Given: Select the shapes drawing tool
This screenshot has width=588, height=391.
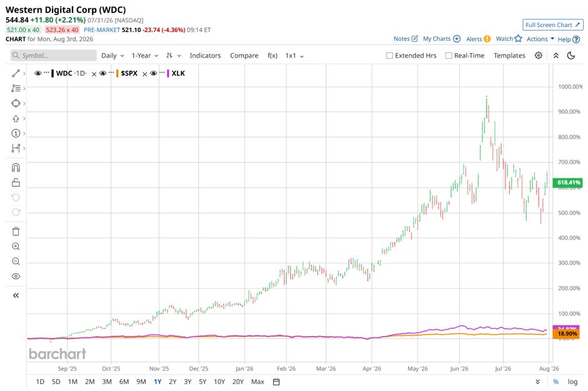Looking at the screenshot, I should (x=16, y=103).
